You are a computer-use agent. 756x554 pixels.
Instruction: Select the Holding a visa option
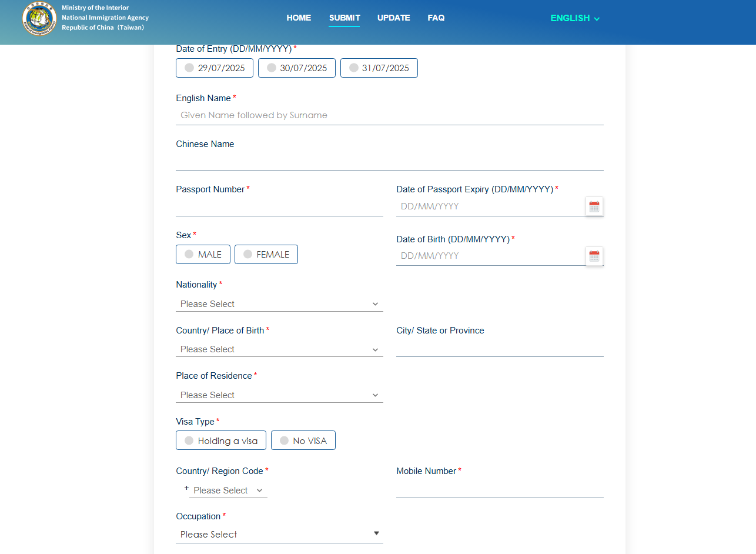point(221,440)
